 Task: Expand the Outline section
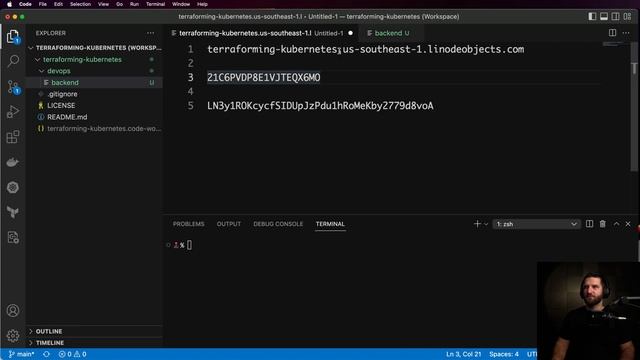click(x=95, y=331)
